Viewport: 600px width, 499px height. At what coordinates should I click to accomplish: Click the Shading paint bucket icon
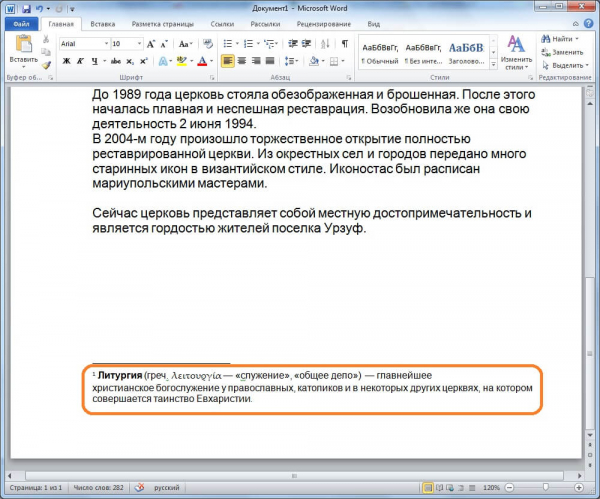314,61
